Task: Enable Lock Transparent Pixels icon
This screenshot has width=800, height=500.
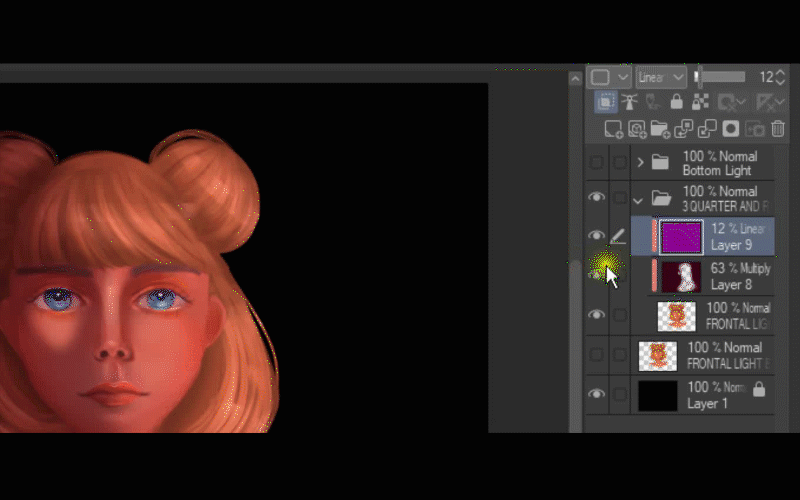Action: pos(700,102)
